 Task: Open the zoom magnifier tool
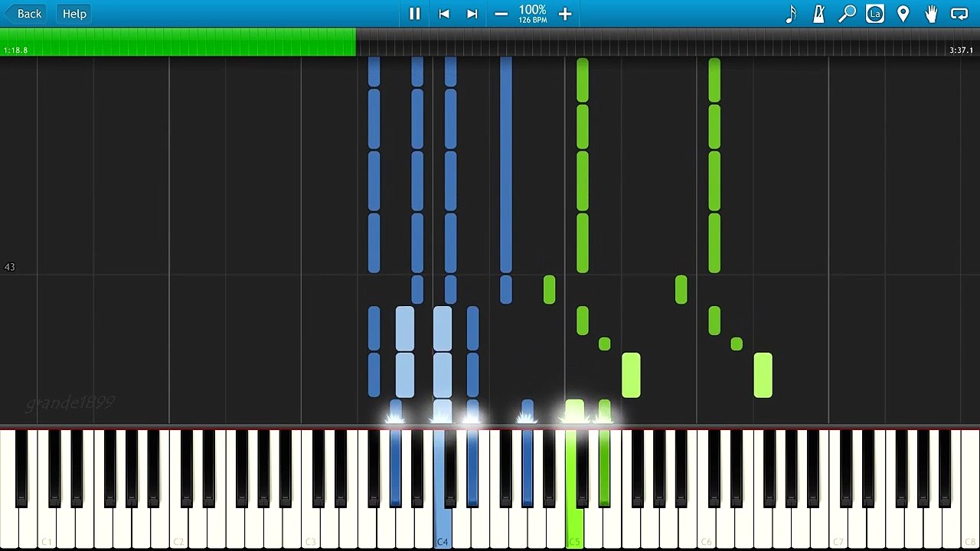click(x=847, y=14)
